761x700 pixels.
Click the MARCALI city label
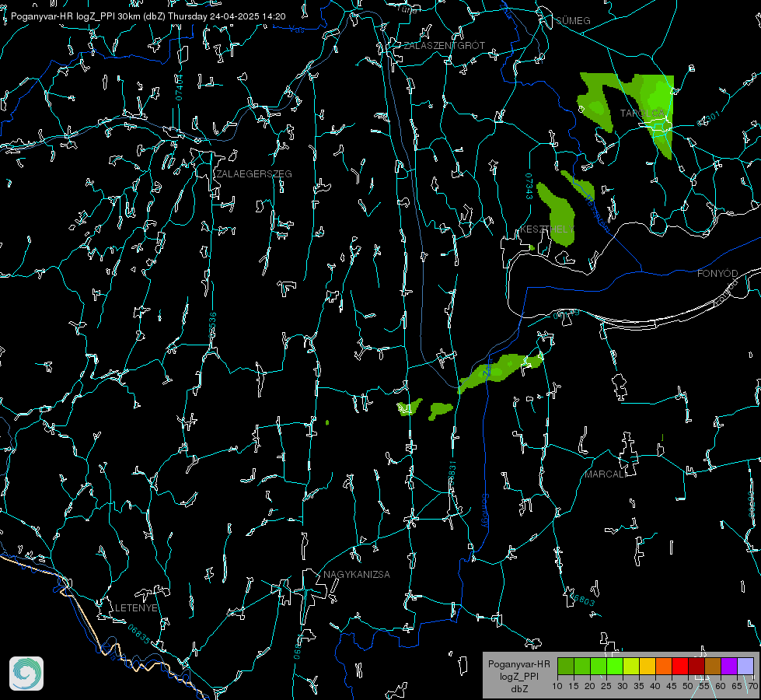tap(606, 474)
